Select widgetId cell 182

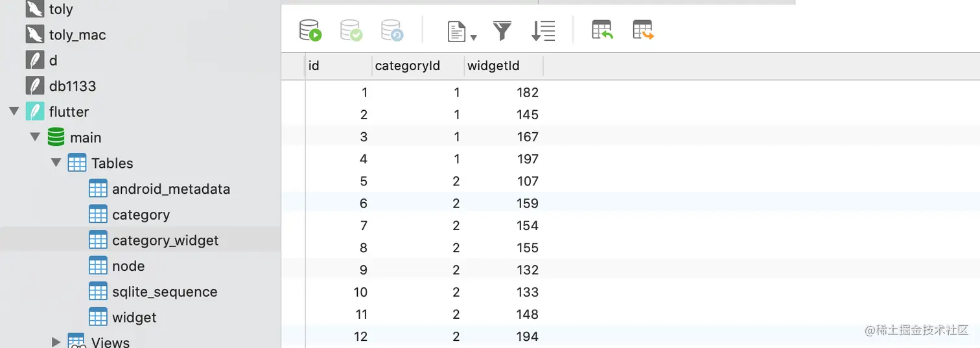point(528,93)
